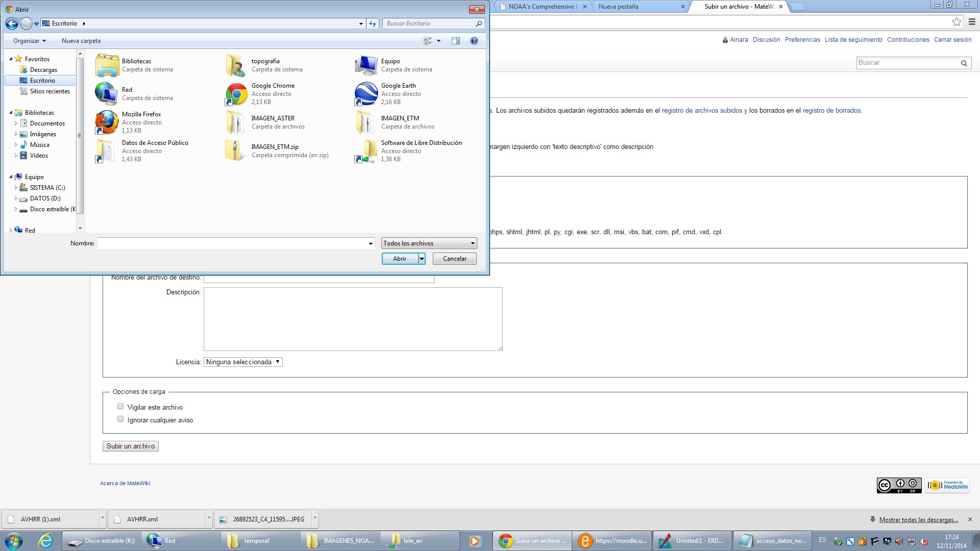Toggle the preview pane icon

(456, 41)
